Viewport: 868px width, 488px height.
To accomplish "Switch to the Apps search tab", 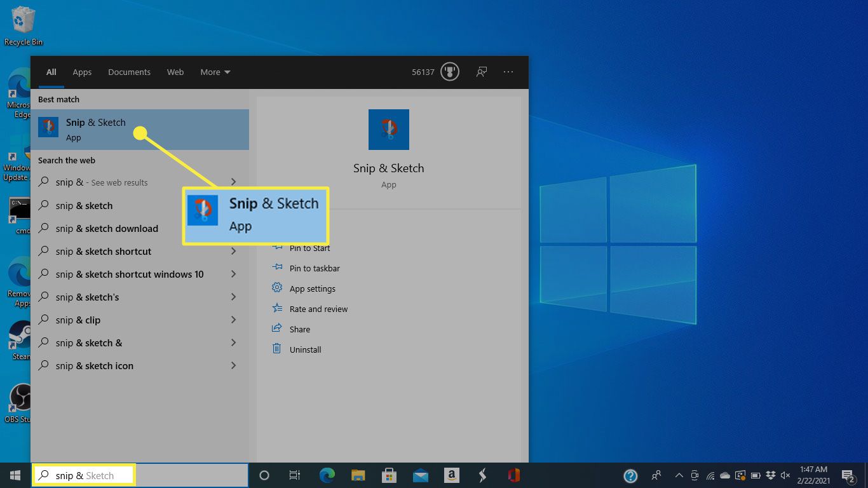I will pyautogui.click(x=82, y=72).
